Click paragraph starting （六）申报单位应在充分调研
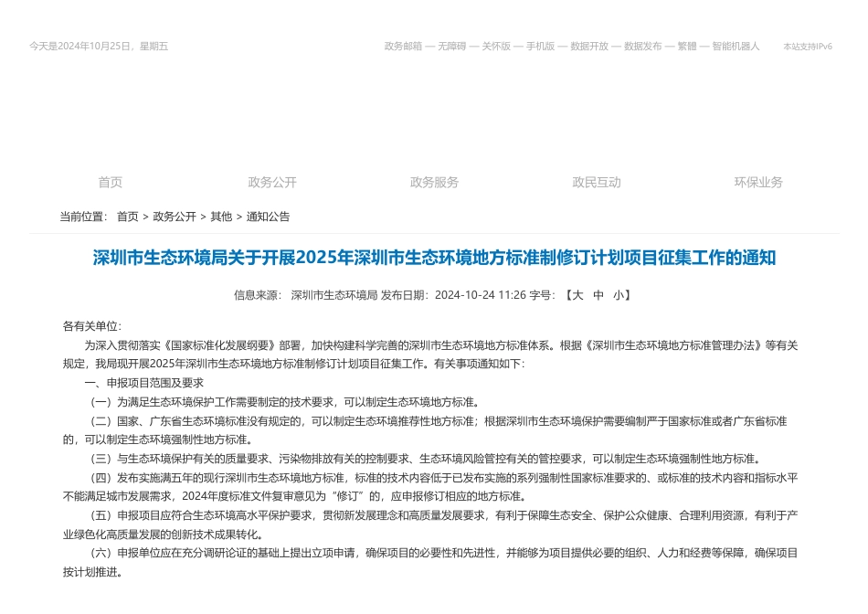This screenshot has width=868, height=614. point(430,562)
